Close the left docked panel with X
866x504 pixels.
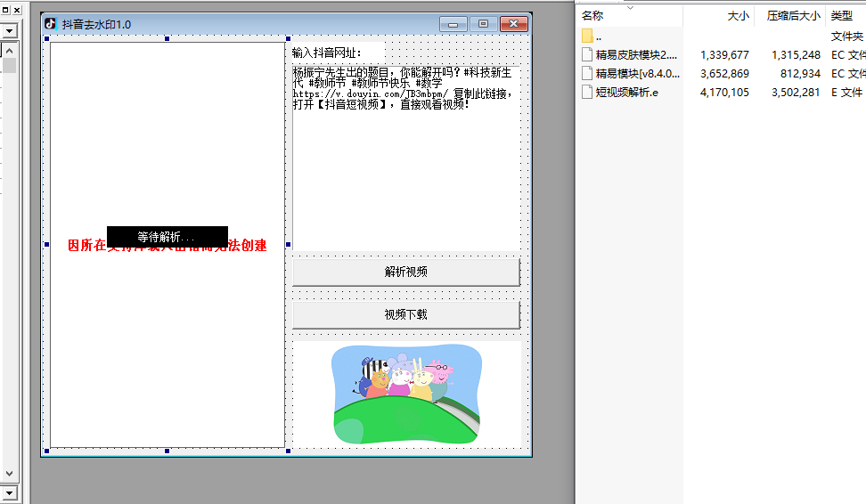tap(17, 10)
